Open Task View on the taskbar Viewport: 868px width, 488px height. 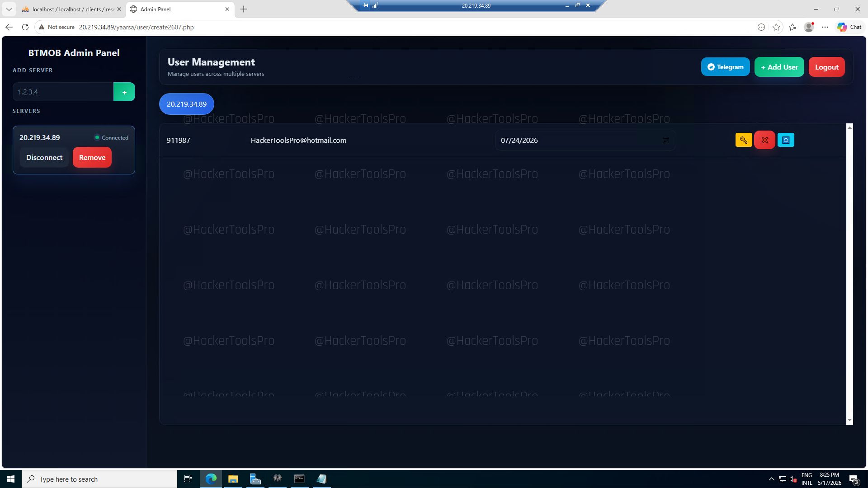(188, 479)
